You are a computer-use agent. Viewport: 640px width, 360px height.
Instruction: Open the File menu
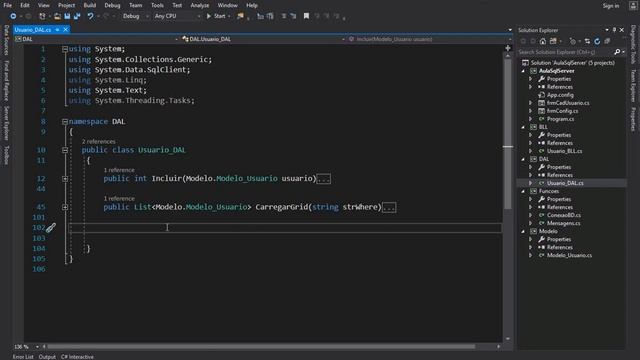pyautogui.click(x=8, y=5)
